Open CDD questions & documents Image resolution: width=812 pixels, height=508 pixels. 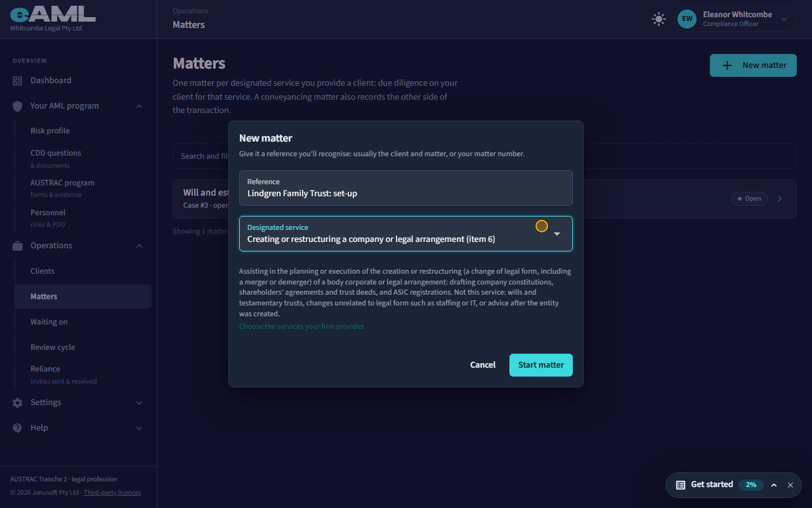[83, 159]
